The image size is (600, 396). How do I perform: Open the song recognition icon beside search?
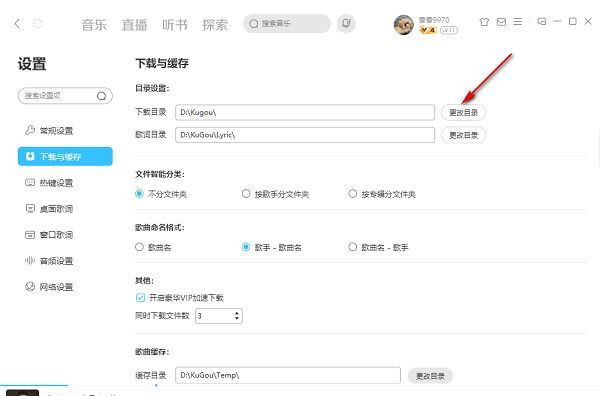346,23
